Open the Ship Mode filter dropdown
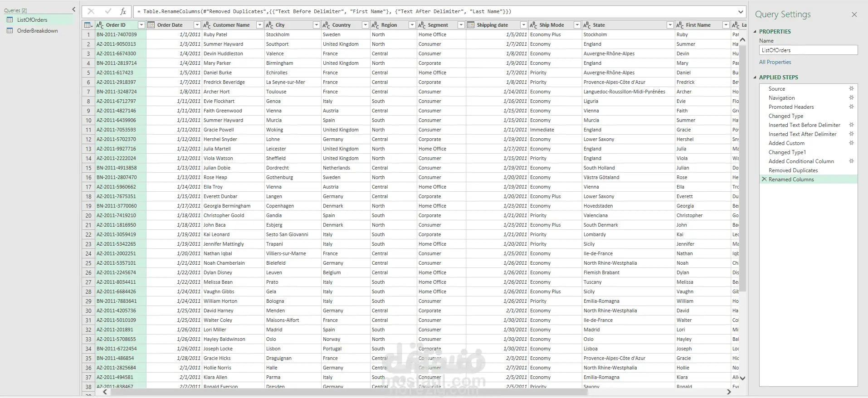Screen dimensions: 868x398 coord(577,25)
